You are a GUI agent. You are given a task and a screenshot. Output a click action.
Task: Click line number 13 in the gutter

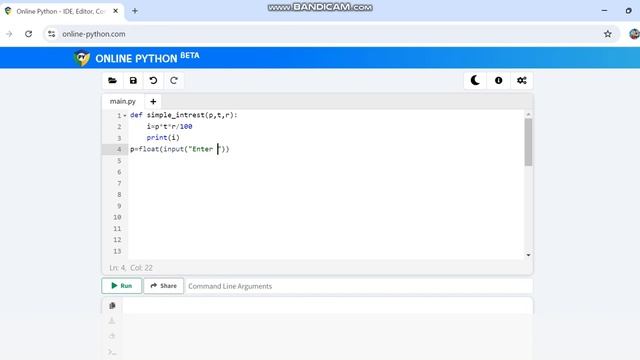(117, 251)
